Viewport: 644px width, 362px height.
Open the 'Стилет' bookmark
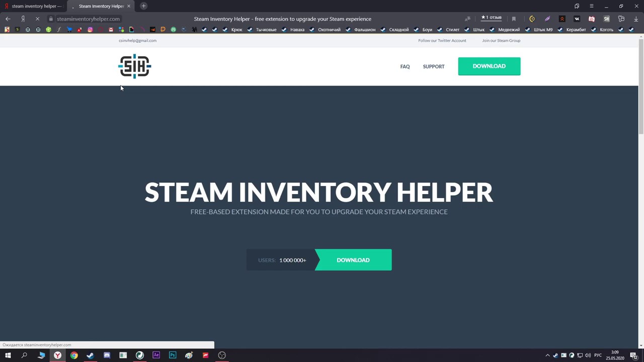click(448, 30)
